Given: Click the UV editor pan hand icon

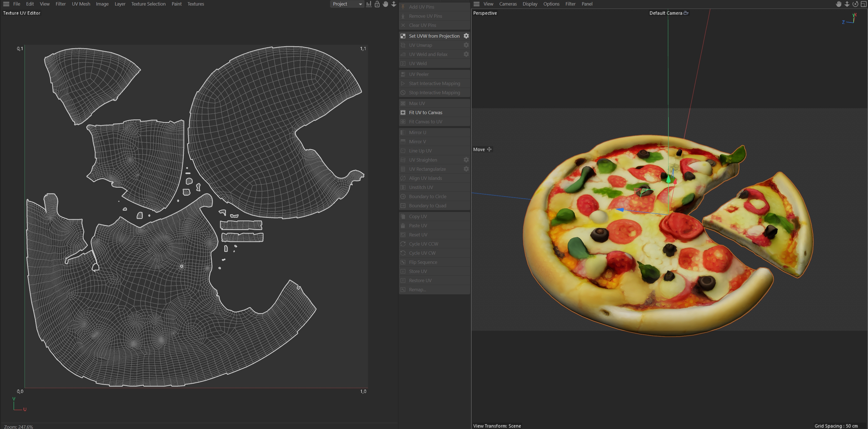Looking at the screenshot, I should 385,4.
